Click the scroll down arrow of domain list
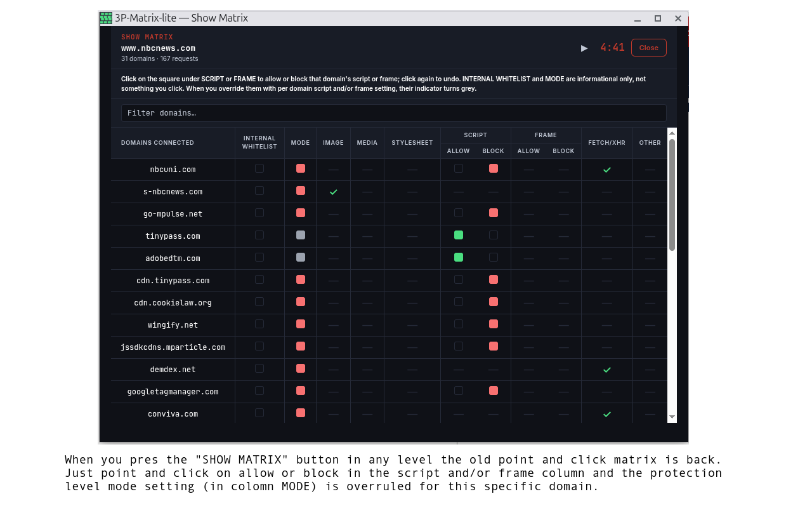Viewport: 812px width, 508px height. click(x=672, y=417)
